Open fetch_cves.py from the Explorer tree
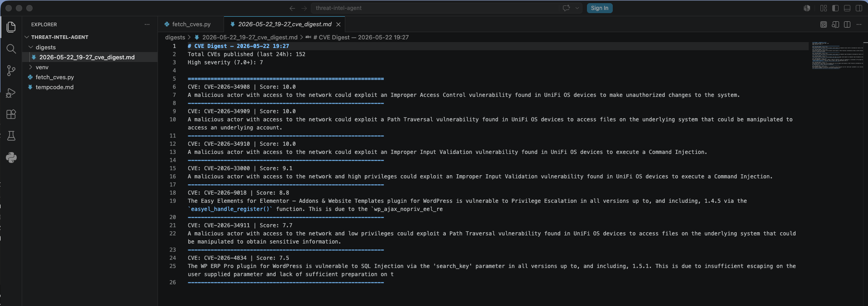 91,77
